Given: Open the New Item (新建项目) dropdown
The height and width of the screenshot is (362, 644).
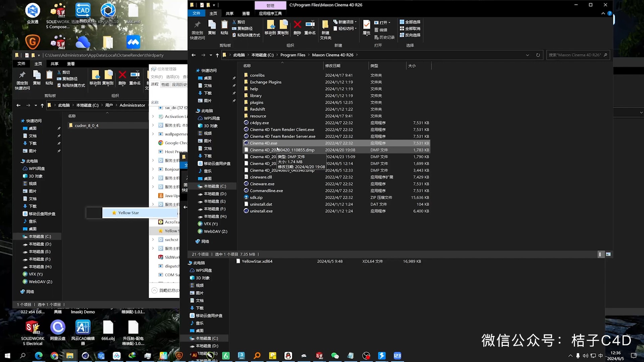Looking at the screenshot, I should point(345,22).
